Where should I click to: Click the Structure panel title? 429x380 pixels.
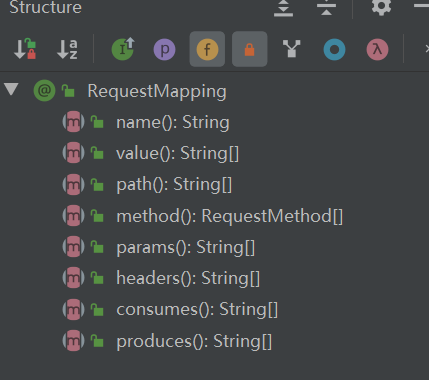[x=45, y=7]
